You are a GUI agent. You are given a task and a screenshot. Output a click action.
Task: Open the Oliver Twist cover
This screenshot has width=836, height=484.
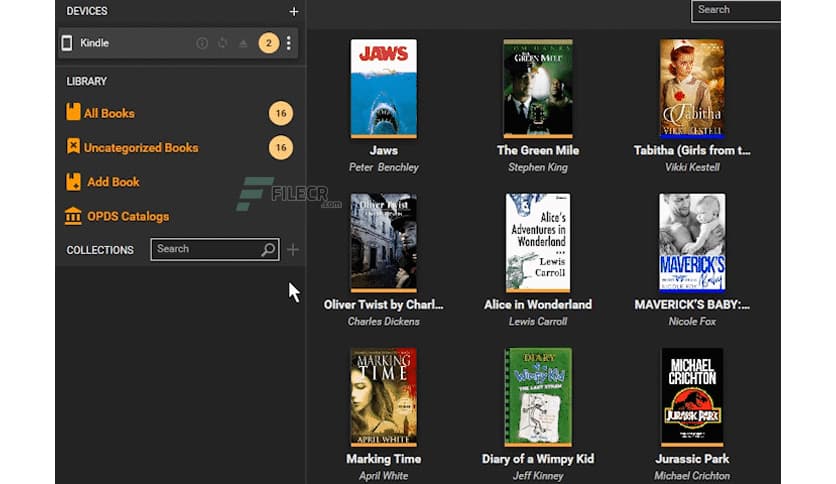[x=384, y=243]
